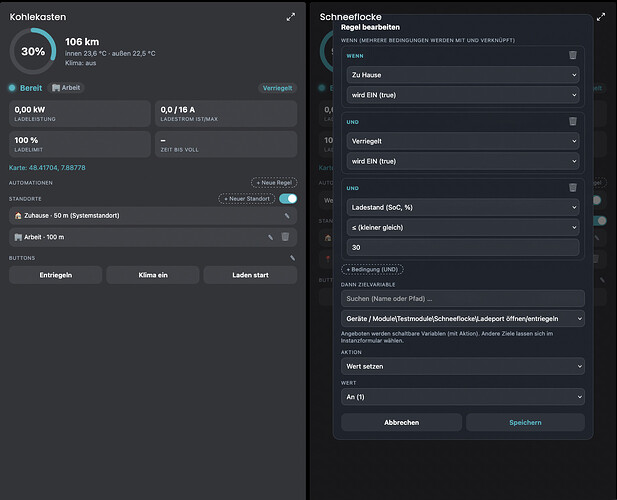This screenshot has height=500, width=617.
Task: Expand the Schneeflocke card to fullscreen
Action: coord(601,17)
